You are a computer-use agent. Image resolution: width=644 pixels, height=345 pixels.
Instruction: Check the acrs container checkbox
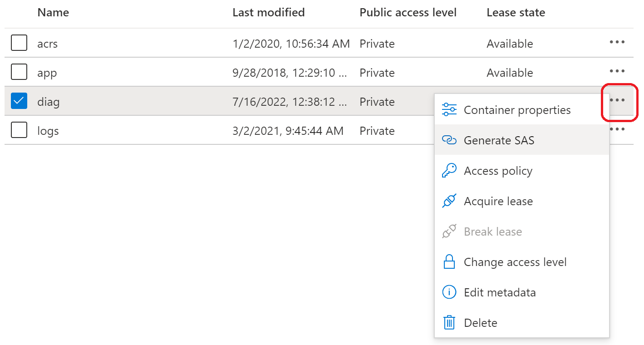19,43
